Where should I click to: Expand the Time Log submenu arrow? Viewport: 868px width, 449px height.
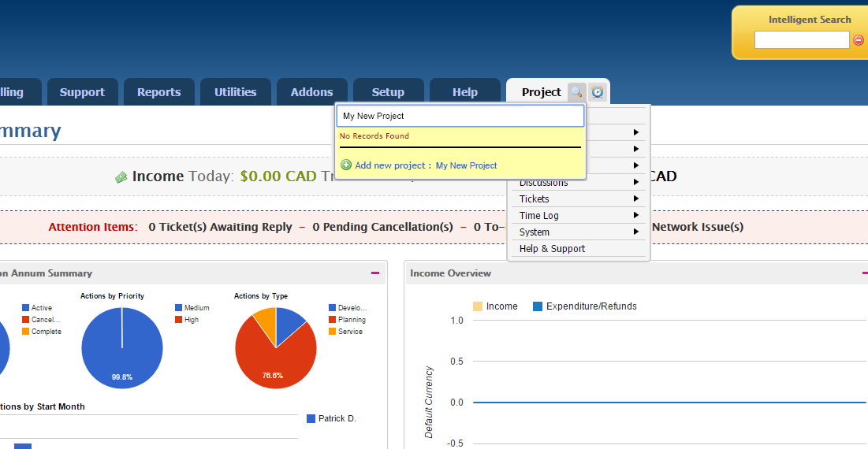point(635,216)
